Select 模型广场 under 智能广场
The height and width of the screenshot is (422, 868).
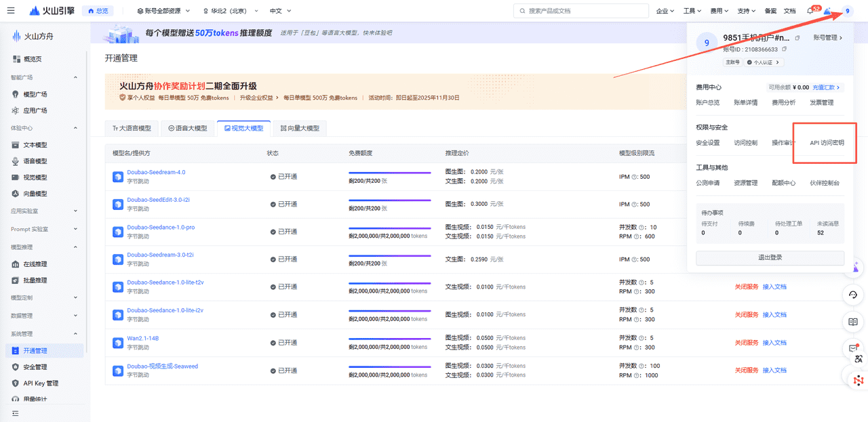(35, 93)
